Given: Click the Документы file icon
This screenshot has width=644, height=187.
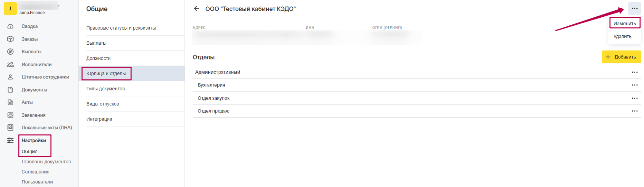Looking at the screenshot, I should click(x=10, y=90).
